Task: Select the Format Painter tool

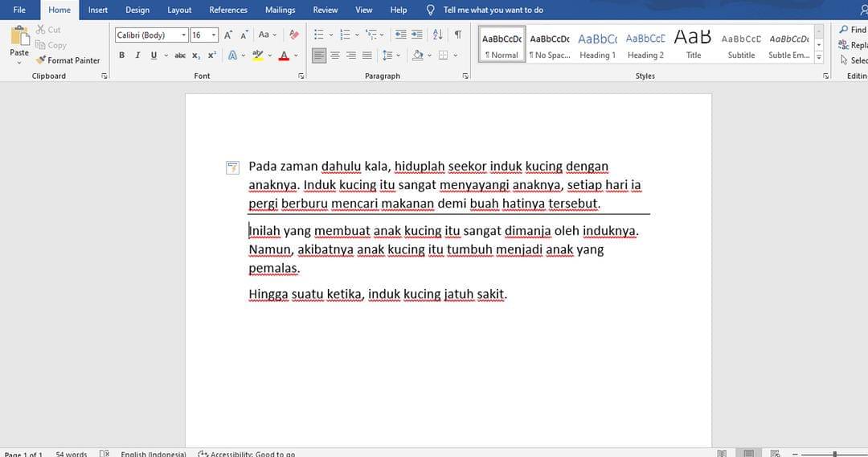Action: (x=68, y=60)
